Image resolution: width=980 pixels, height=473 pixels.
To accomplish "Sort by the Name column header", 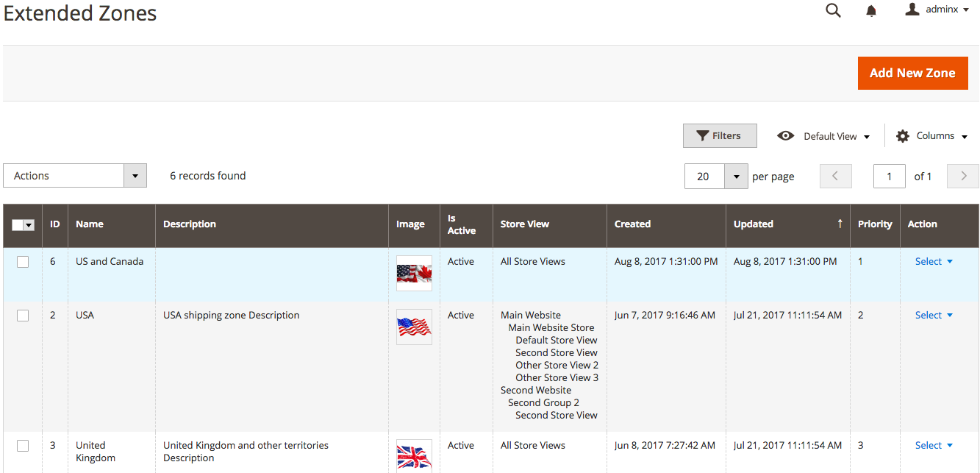I will click(x=112, y=224).
